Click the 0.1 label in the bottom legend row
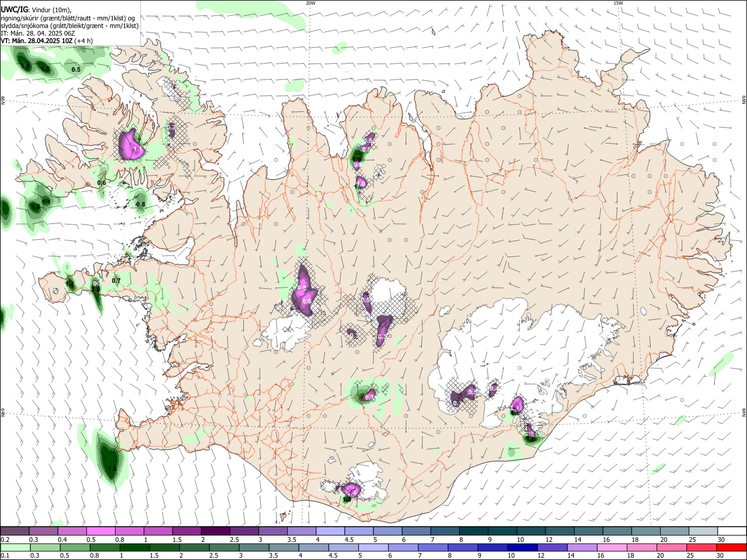The width and height of the screenshot is (747, 560). pyautogui.click(x=5, y=556)
